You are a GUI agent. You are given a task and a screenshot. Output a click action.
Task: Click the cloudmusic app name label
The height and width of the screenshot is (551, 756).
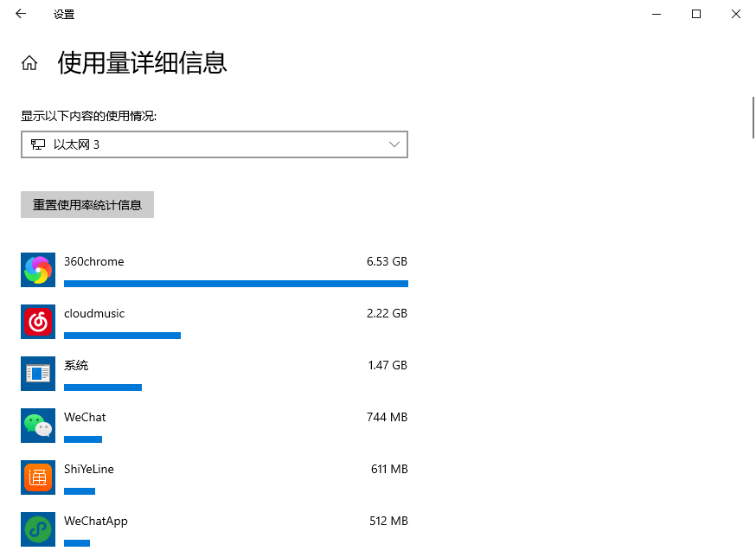pos(93,313)
